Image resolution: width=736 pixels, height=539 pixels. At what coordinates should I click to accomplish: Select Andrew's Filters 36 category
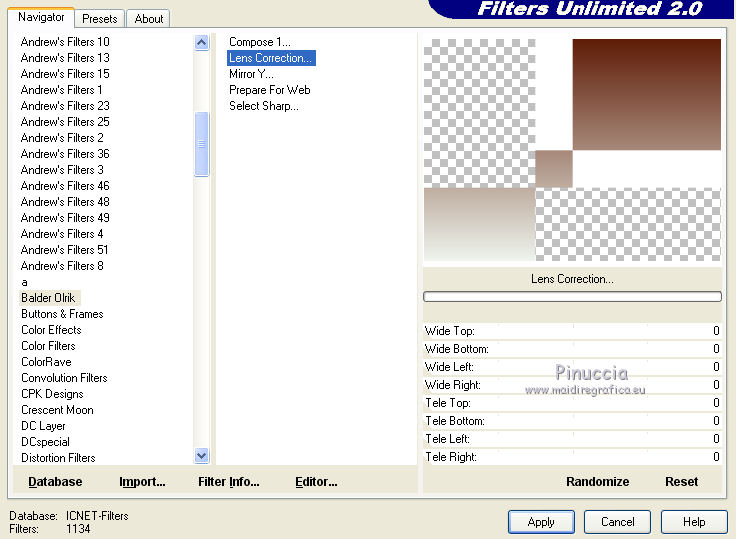[65, 154]
